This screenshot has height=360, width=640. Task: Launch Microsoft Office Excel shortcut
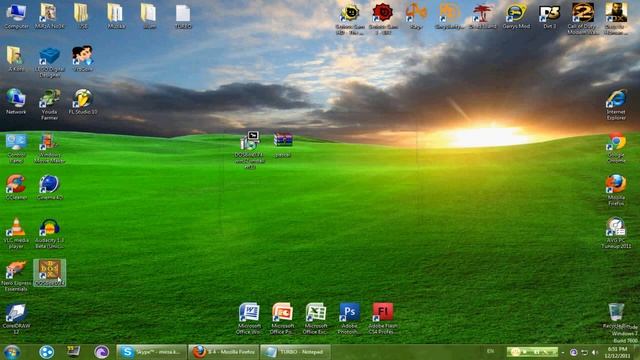point(316,319)
